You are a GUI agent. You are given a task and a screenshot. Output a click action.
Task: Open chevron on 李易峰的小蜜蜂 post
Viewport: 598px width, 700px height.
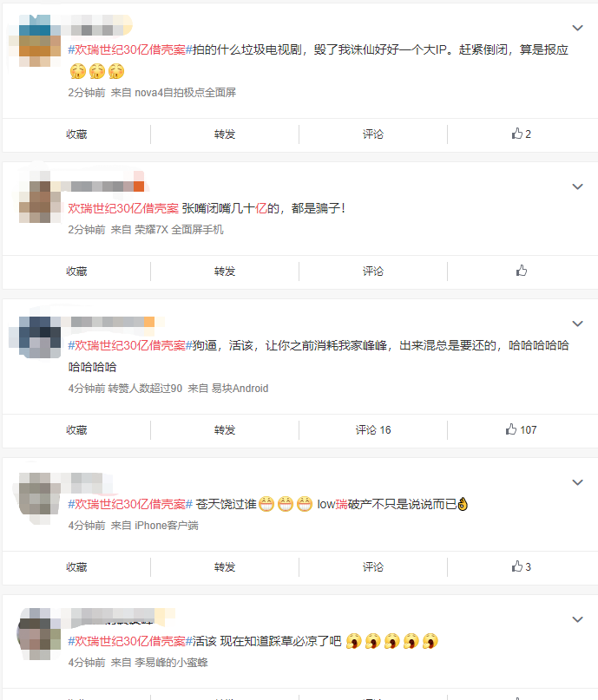(577, 619)
